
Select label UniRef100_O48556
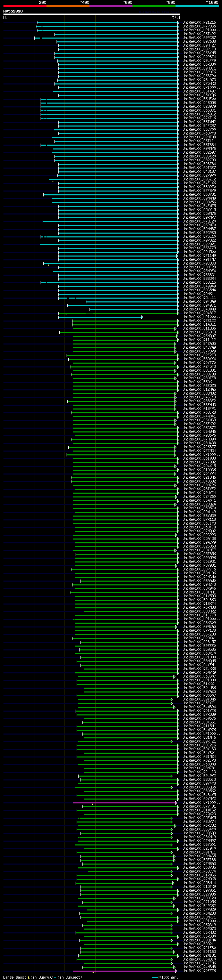199,103
